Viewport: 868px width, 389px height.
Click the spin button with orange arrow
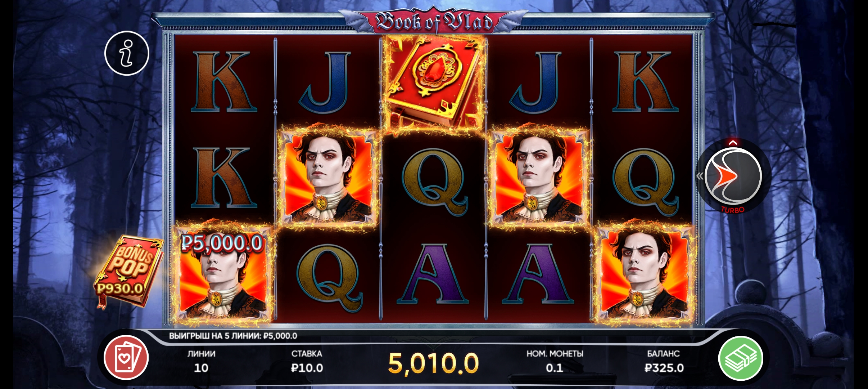tap(733, 176)
